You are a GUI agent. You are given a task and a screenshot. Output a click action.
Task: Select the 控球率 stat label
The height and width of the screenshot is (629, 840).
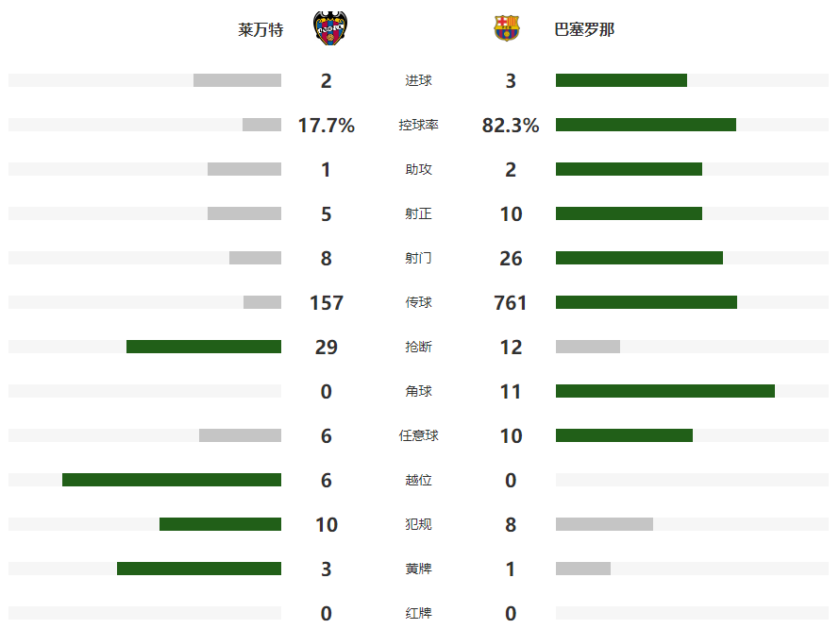pyautogui.click(x=418, y=126)
